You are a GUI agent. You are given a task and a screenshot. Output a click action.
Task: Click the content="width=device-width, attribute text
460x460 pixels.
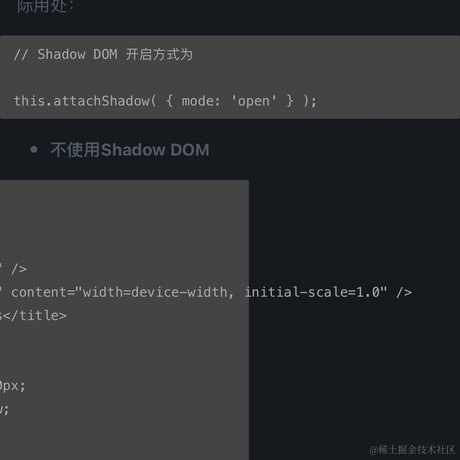pyautogui.click(x=123, y=292)
